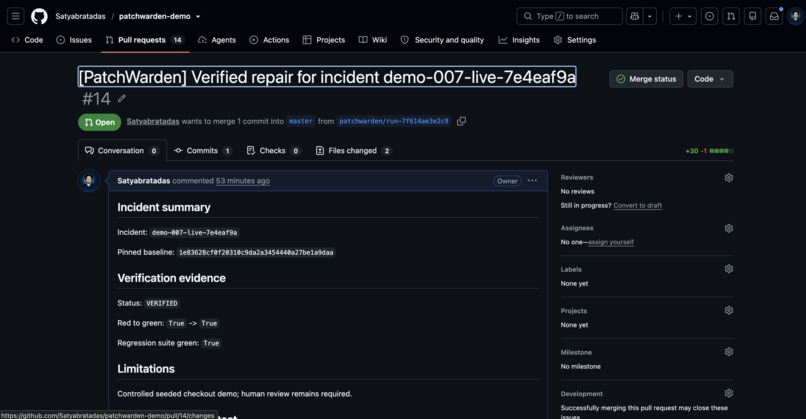Open Security and quality tab
The image size is (806, 419).
442,40
